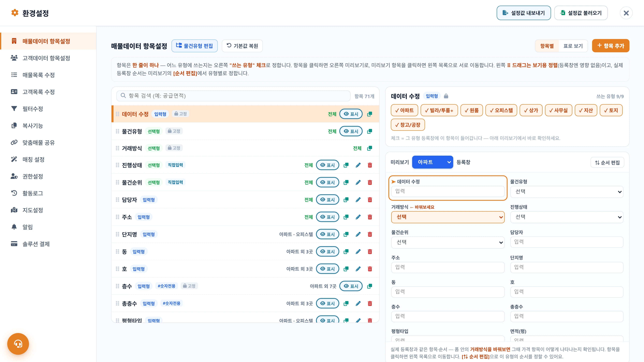
Task: Click the copy icon in 주소 row
Action: (x=346, y=217)
